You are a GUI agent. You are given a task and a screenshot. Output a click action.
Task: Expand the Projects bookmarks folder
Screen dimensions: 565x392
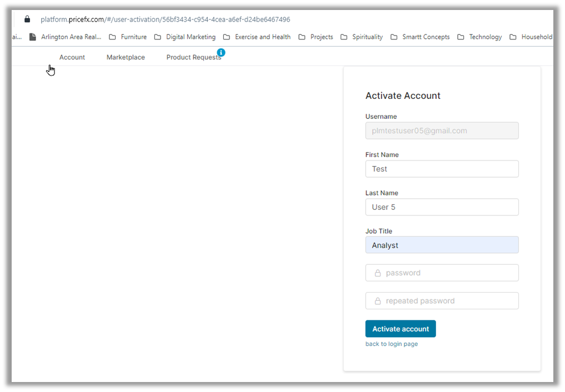click(316, 37)
